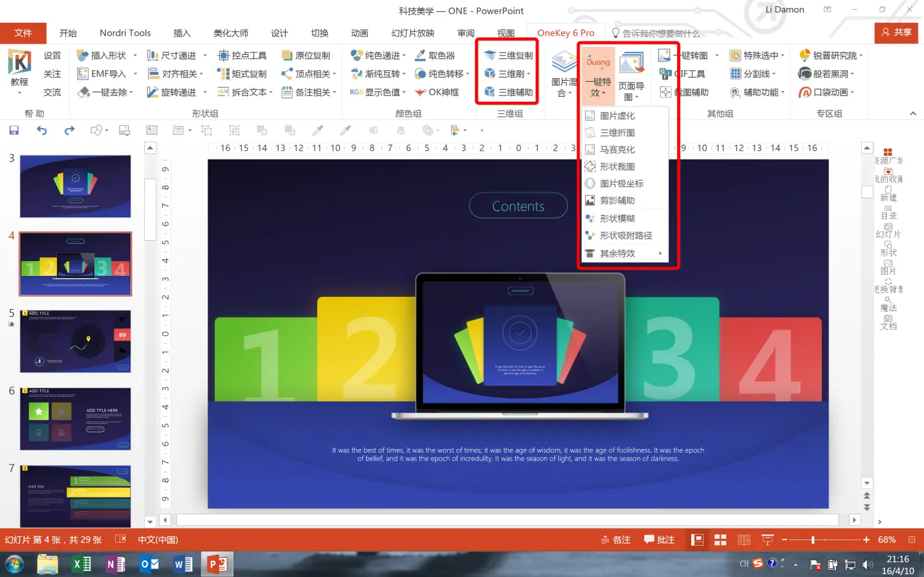Select slide 5 thumbnail

click(76, 341)
